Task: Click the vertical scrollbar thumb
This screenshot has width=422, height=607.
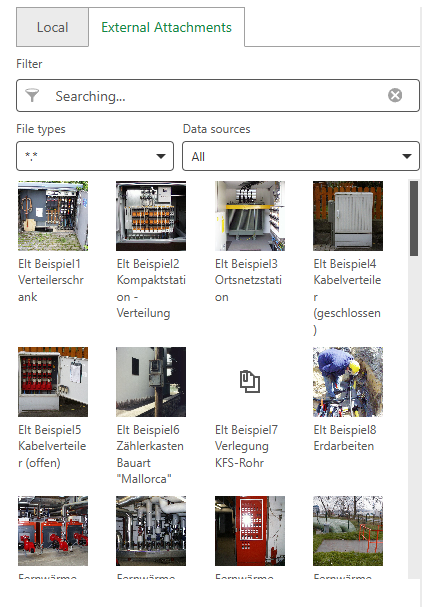Action: tap(414, 218)
